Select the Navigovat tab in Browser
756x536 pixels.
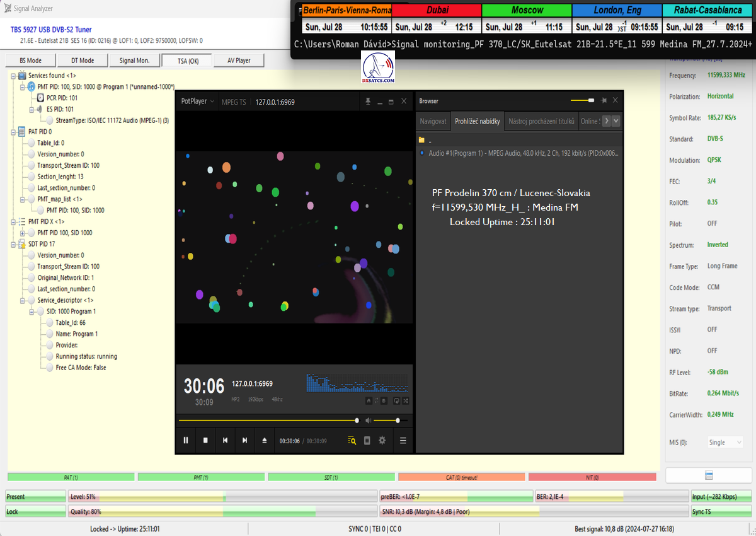point(433,121)
